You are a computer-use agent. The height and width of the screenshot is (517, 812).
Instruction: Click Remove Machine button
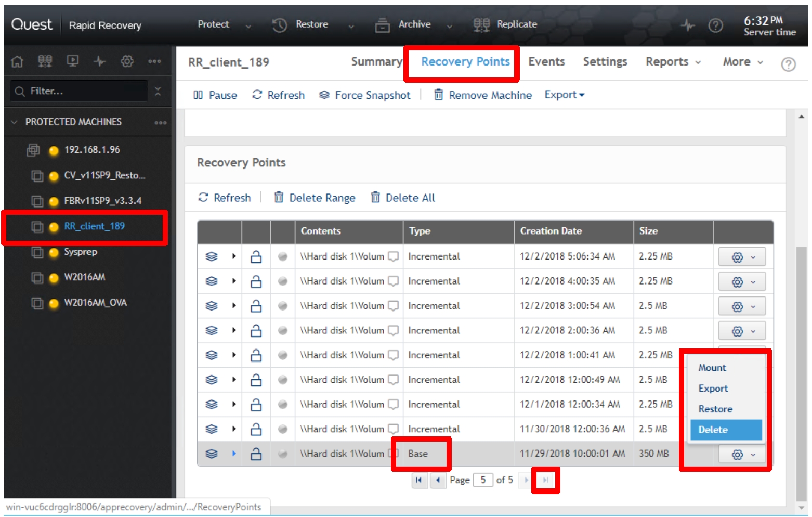(x=483, y=95)
